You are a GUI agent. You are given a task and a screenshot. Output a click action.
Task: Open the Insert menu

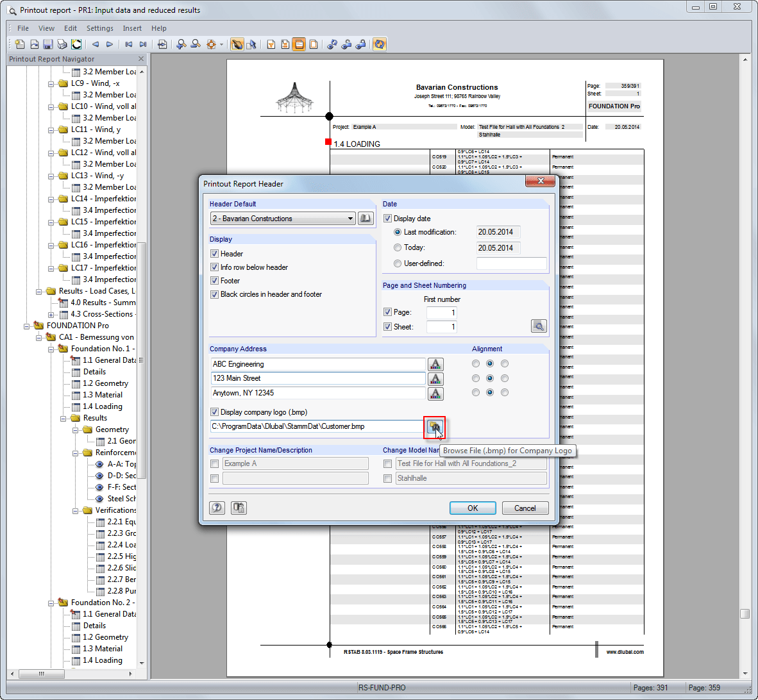point(132,28)
